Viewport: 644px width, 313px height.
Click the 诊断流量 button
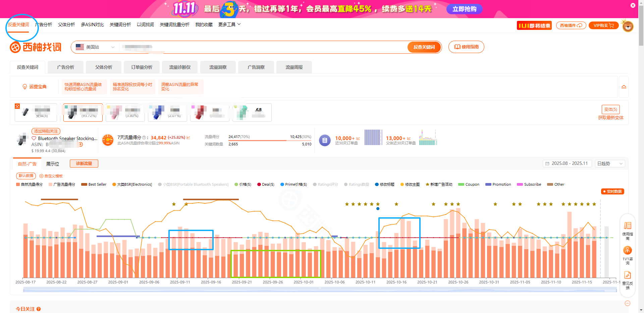[84, 164]
